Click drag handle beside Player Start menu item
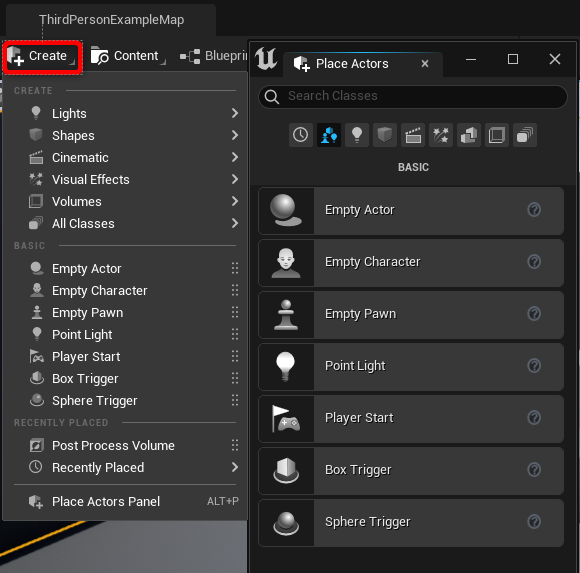Image resolution: width=580 pixels, height=573 pixels. click(x=235, y=356)
